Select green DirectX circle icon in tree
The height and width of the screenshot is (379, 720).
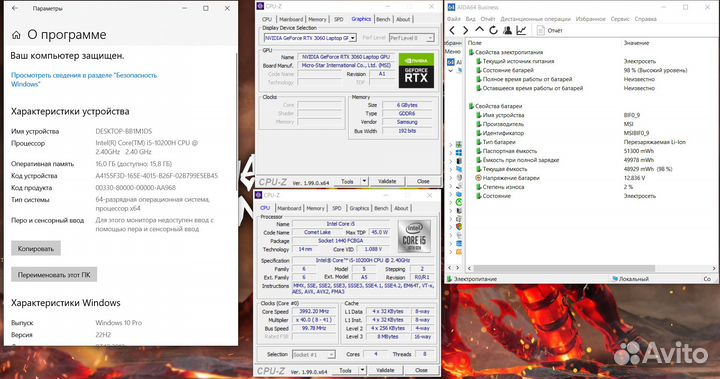[459, 202]
